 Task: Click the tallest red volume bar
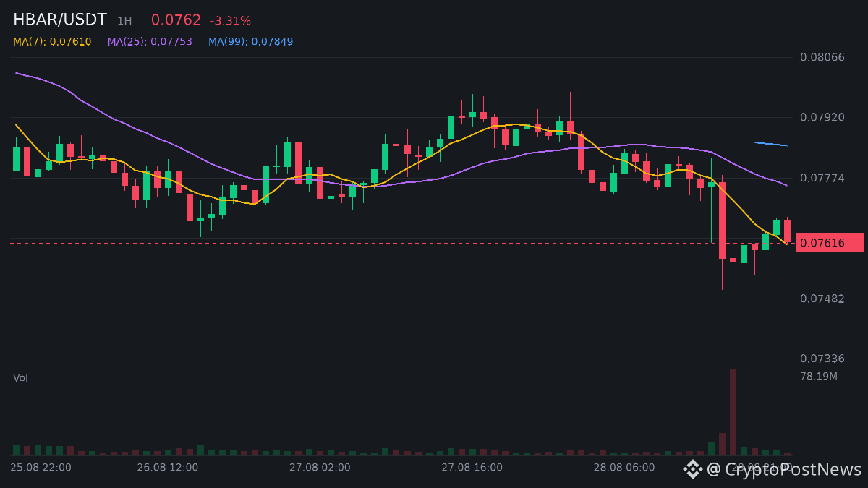(x=733, y=412)
